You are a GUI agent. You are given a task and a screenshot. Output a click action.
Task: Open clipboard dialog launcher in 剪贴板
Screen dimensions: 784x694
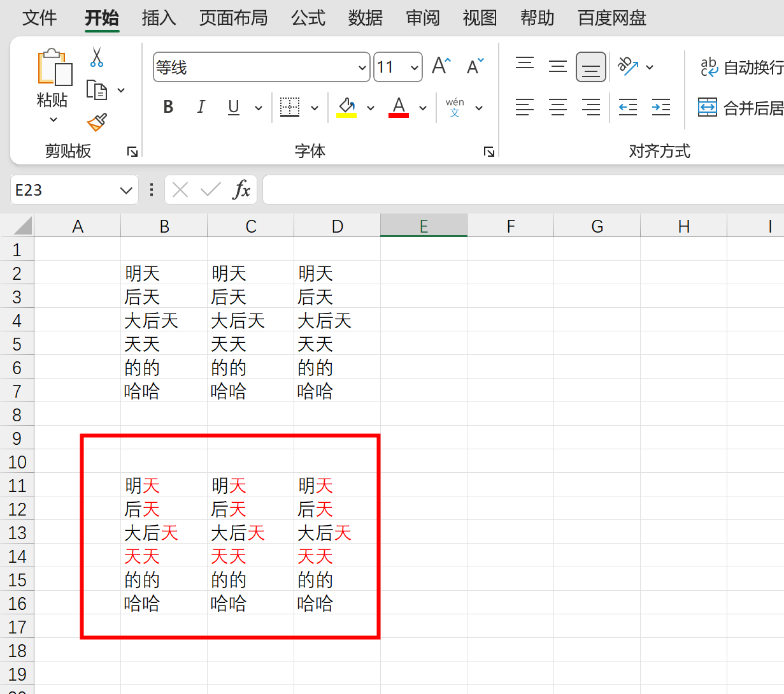click(x=132, y=152)
